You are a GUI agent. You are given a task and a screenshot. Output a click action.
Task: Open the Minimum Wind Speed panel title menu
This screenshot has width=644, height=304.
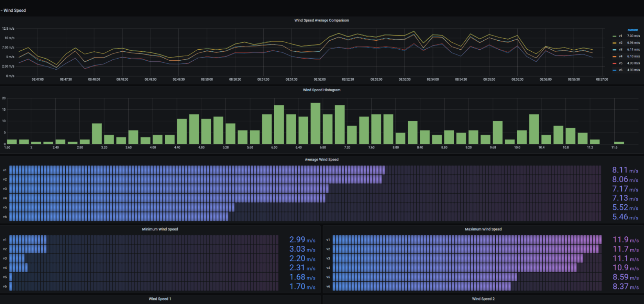(x=160, y=229)
